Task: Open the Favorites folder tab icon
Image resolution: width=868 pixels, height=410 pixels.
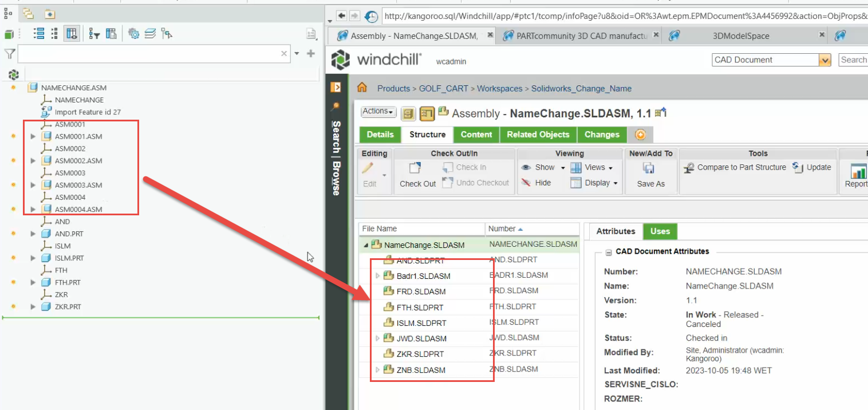Action: coord(49,14)
